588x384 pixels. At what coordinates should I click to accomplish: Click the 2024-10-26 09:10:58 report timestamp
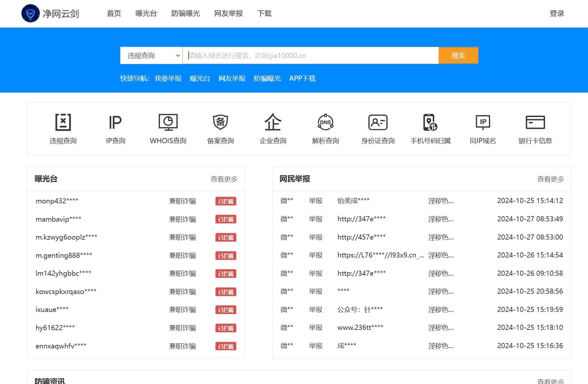[x=530, y=273]
